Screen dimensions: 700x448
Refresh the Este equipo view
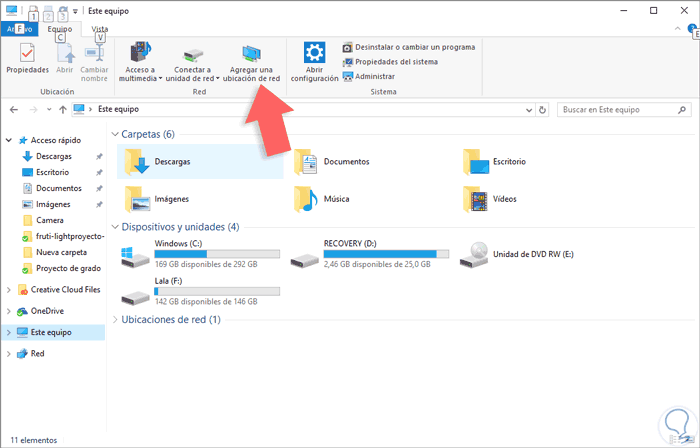(x=542, y=110)
